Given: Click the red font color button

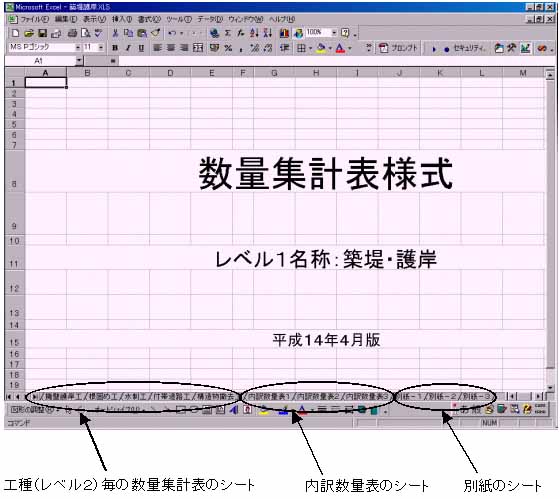Looking at the screenshot, I should pos(340,48).
